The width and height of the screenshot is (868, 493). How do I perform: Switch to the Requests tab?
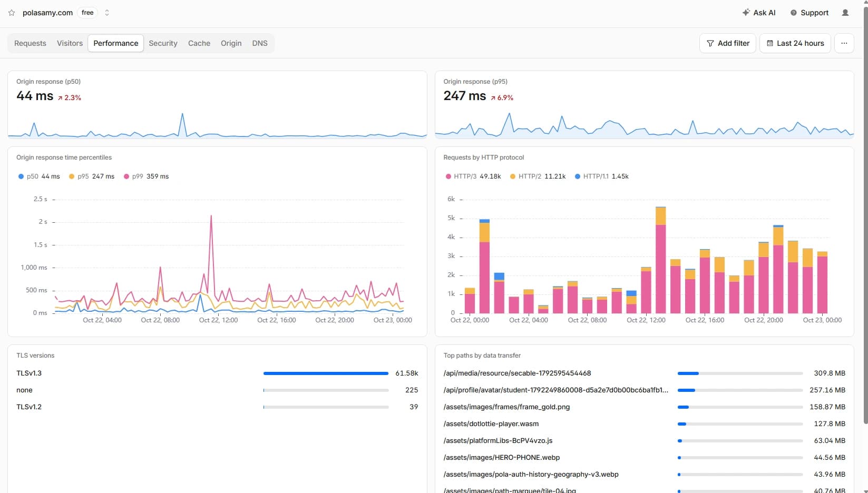click(30, 43)
